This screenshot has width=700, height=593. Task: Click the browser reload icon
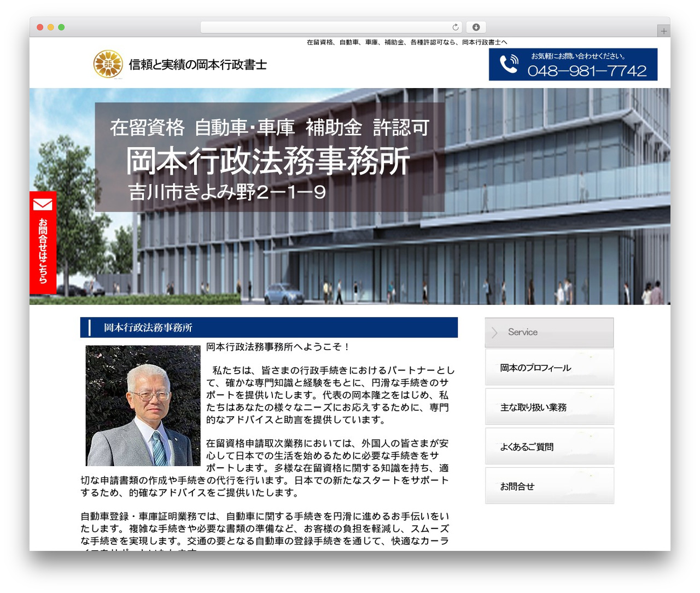point(456,27)
